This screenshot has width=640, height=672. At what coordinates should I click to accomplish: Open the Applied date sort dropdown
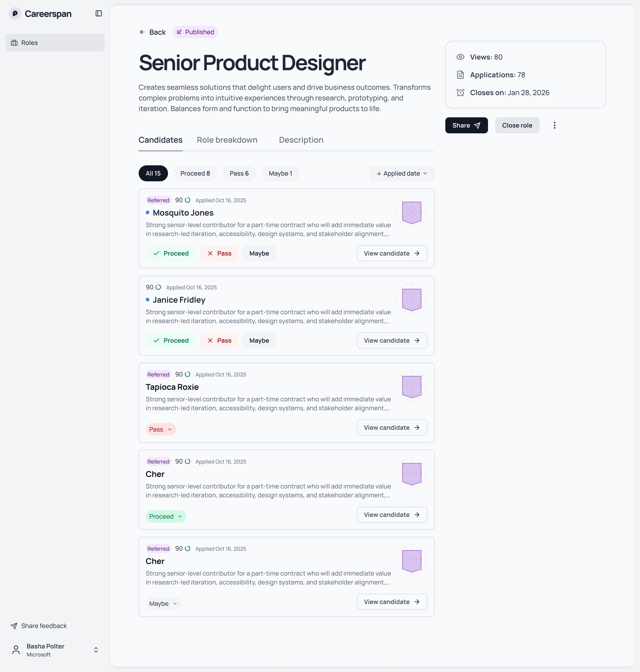[x=401, y=173]
